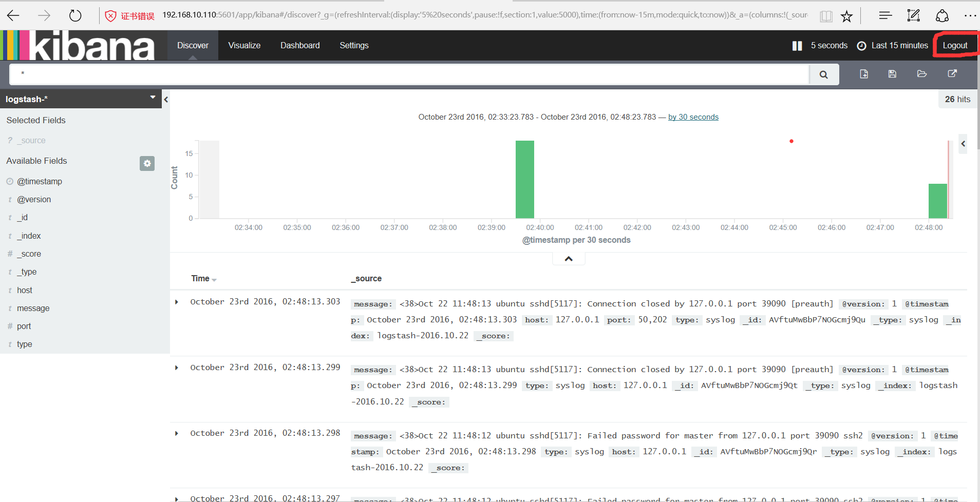Select the @timestamp field

click(40, 181)
